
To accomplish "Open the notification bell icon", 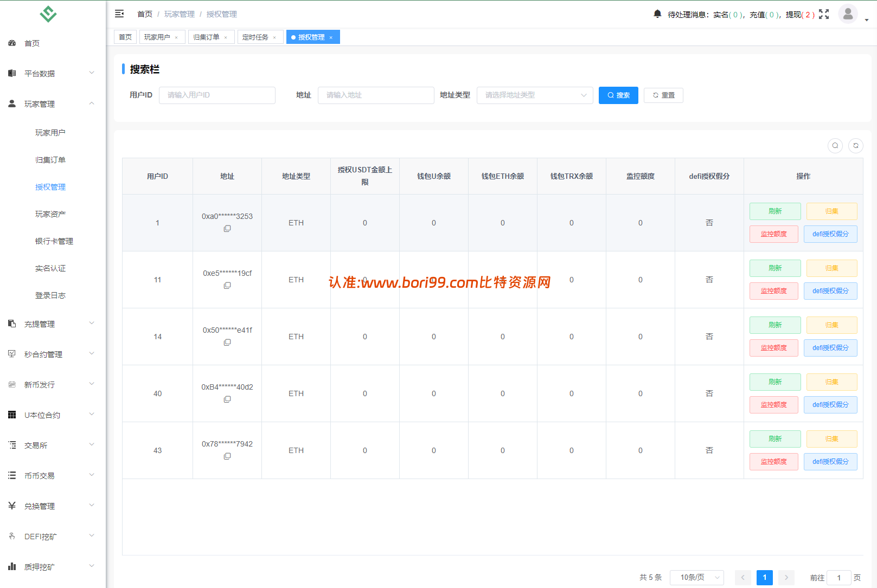I will click(657, 14).
